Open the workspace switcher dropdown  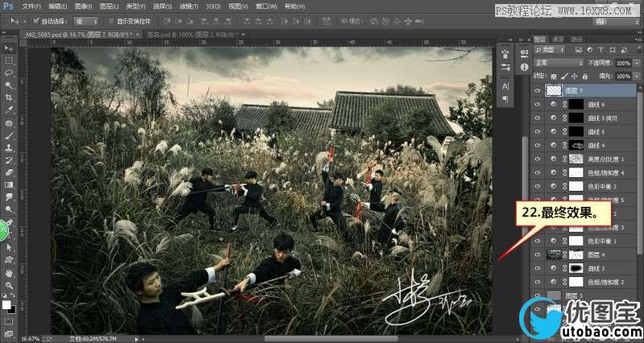coord(617,22)
